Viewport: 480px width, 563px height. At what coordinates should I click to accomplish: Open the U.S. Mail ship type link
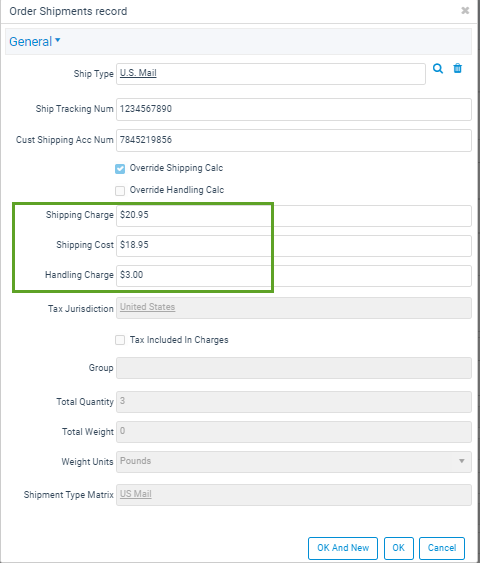click(x=138, y=73)
